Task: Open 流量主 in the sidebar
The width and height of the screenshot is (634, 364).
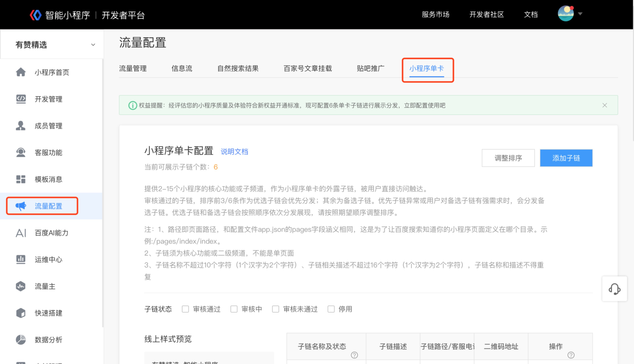Action: coord(45,286)
